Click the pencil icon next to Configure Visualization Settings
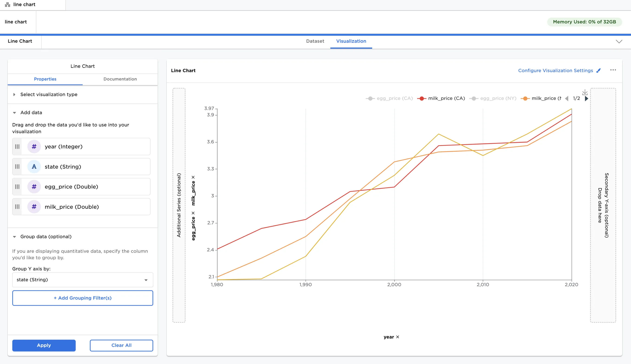The image size is (631, 364). pyautogui.click(x=599, y=70)
